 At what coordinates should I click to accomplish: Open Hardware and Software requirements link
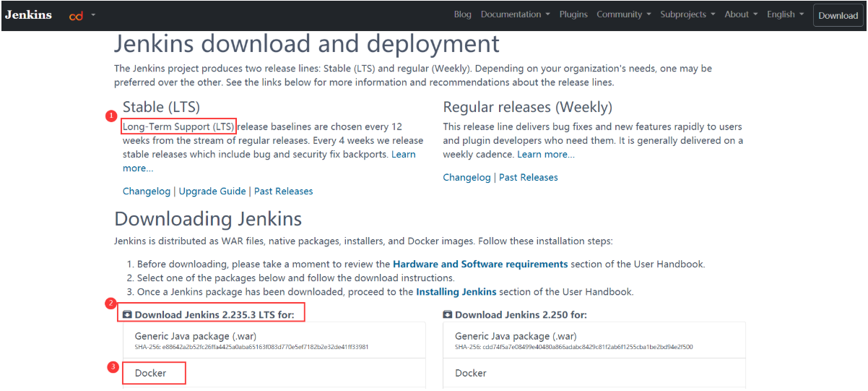[x=480, y=264]
